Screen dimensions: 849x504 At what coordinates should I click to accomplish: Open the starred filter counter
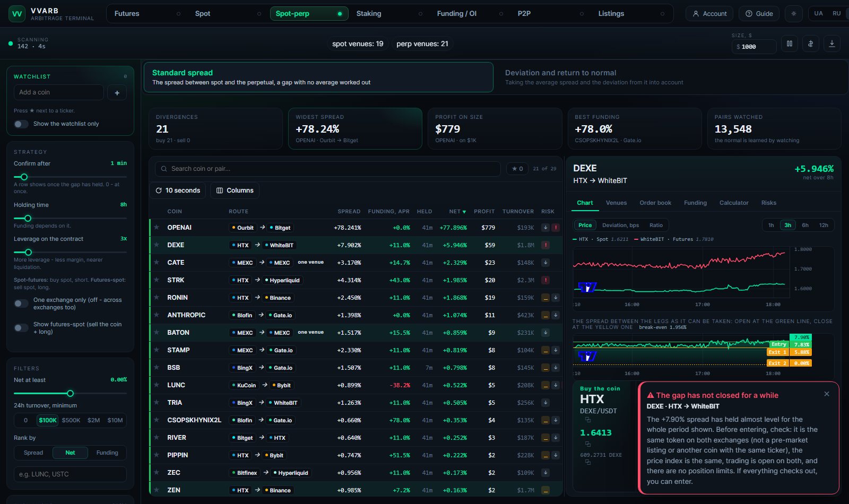[x=517, y=169]
